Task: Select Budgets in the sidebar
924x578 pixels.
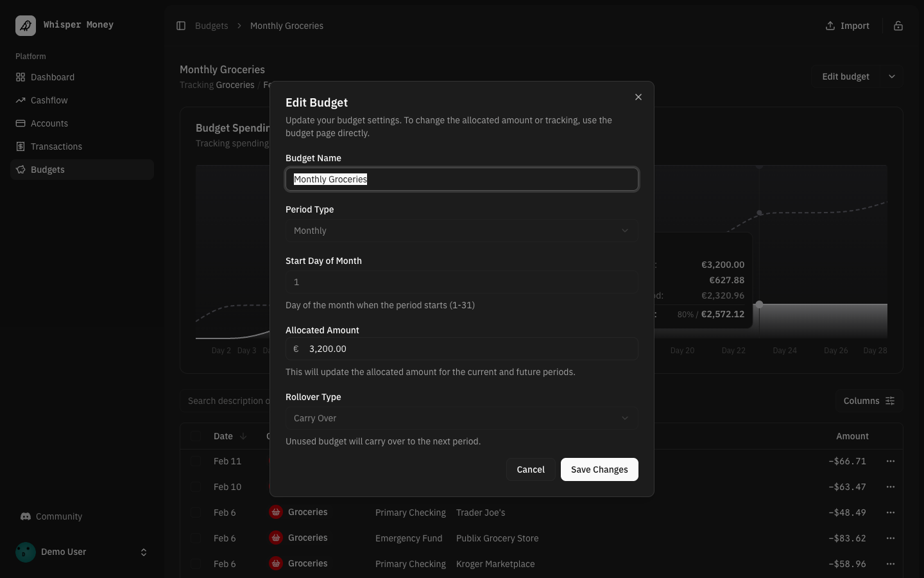Action: coord(47,170)
